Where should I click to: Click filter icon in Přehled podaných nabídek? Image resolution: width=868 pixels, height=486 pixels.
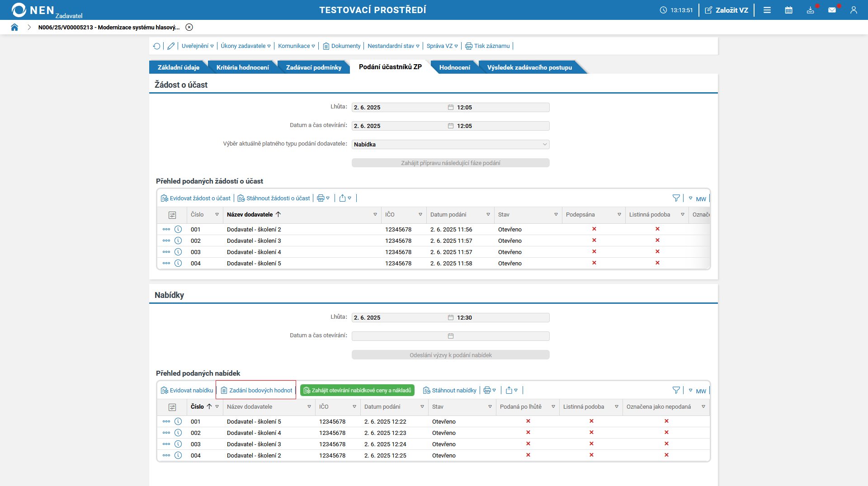(676, 390)
